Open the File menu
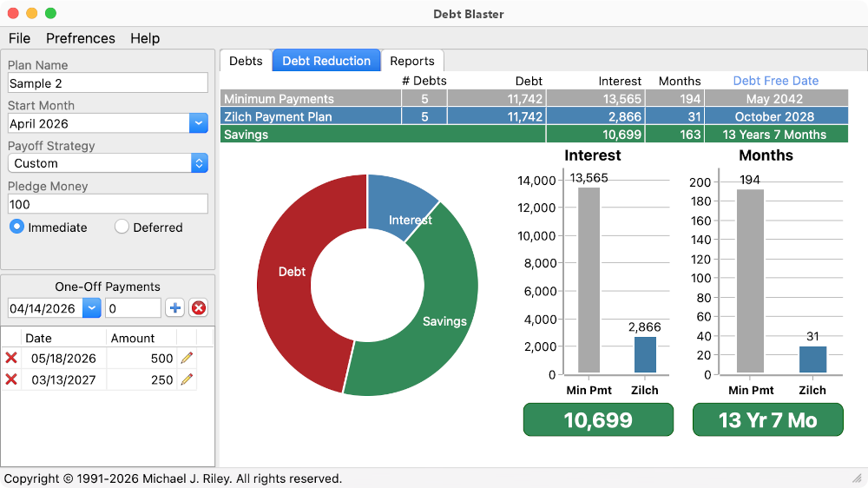 tap(19, 38)
